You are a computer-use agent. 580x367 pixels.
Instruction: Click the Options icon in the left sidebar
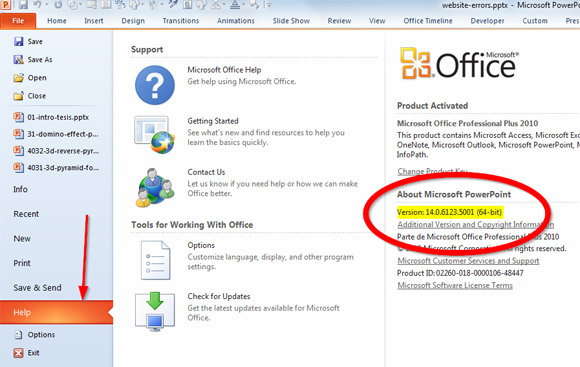pyautogui.click(x=18, y=335)
